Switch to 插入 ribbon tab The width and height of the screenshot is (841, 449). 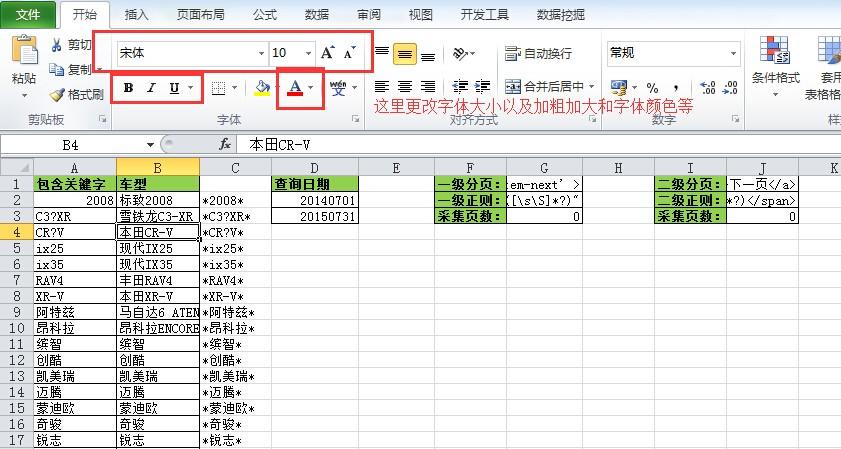coord(136,14)
